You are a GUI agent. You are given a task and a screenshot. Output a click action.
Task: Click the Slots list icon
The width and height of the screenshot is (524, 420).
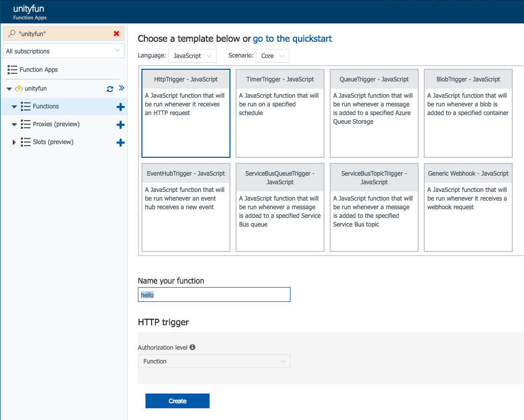(26, 142)
